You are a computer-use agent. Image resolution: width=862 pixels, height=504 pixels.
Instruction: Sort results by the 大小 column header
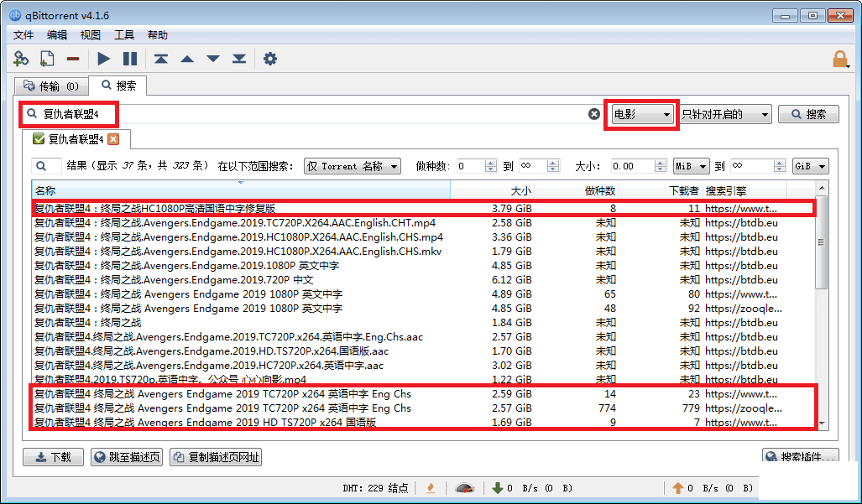pos(493,190)
